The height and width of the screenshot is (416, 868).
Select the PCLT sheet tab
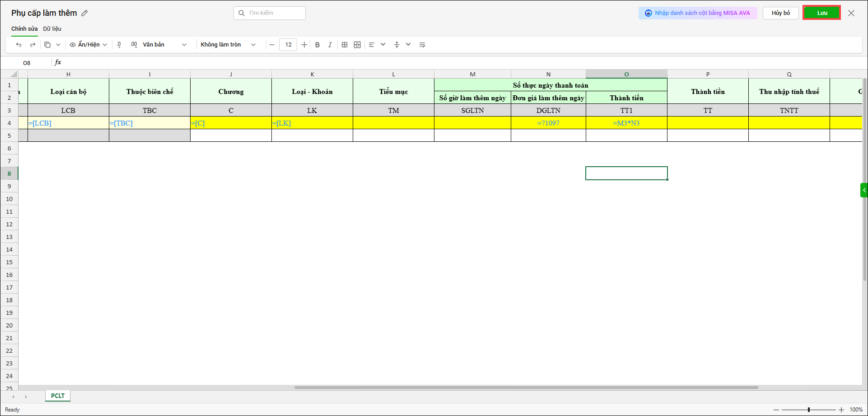point(58,396)
